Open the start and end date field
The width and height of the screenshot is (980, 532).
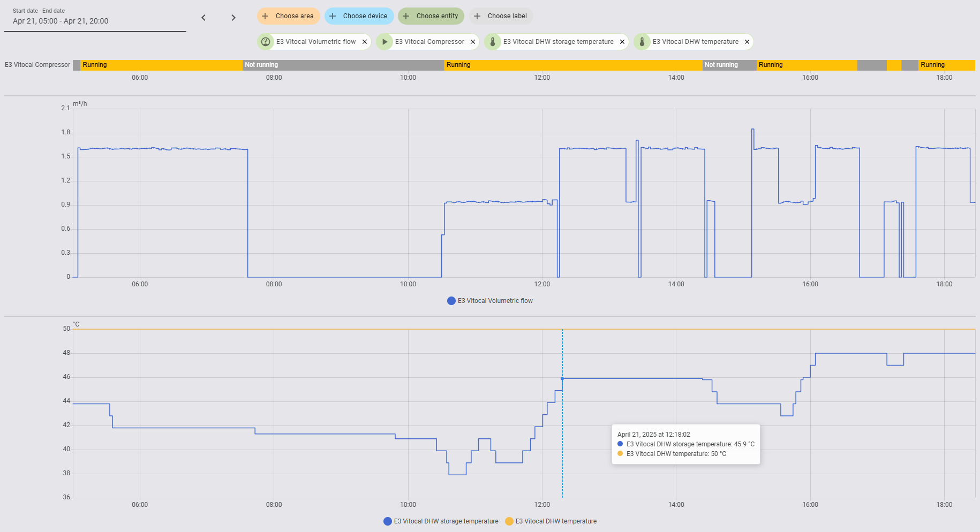pyautogui.click(x=95, y=21)
